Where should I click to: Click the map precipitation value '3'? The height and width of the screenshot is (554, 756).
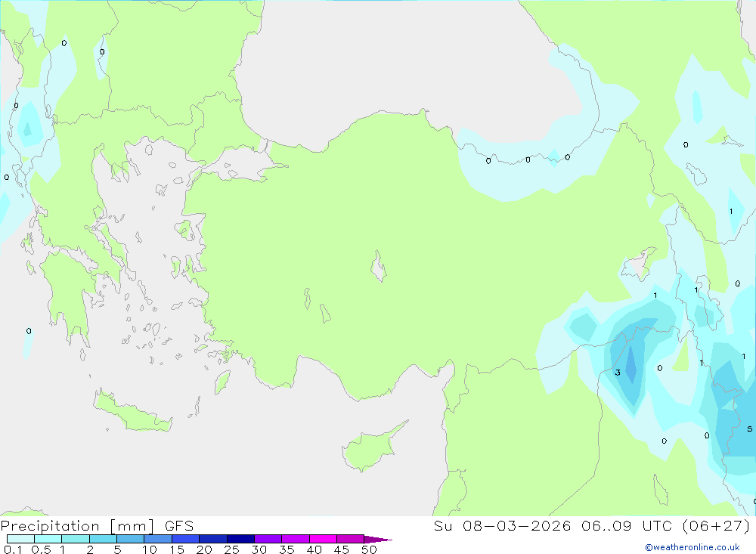[x=618, y=373]
